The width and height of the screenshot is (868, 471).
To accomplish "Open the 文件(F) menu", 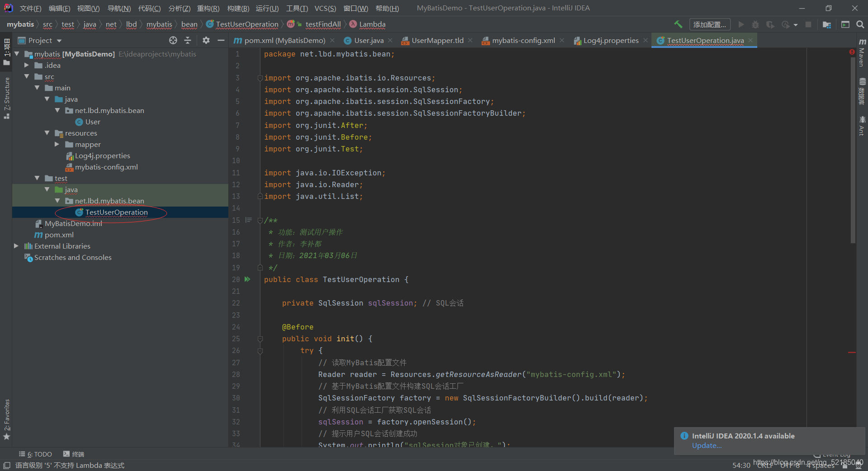I will coord(30,8).
